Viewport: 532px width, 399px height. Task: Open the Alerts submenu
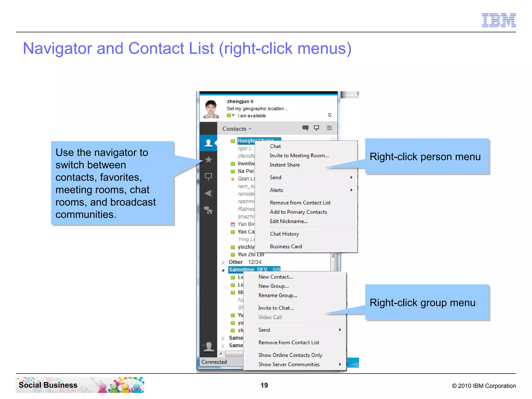[312, 190]
